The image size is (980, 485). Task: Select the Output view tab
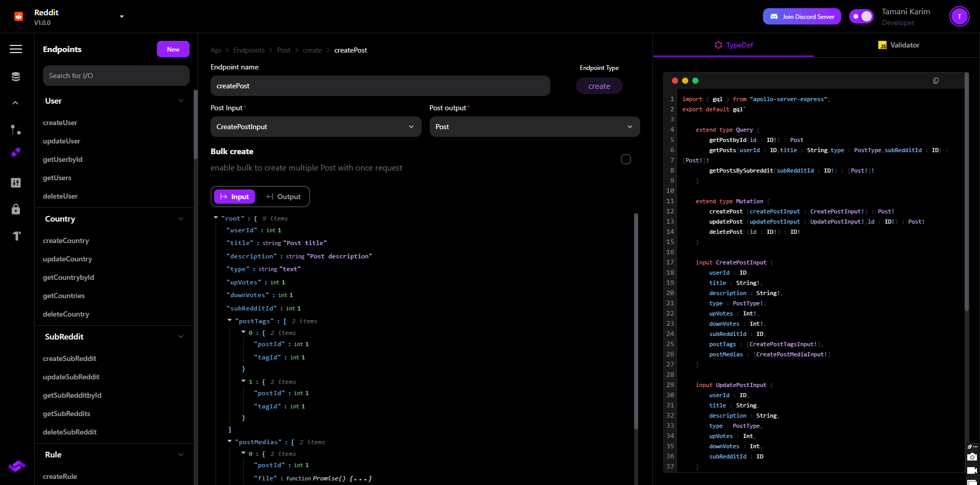point(284,197)
